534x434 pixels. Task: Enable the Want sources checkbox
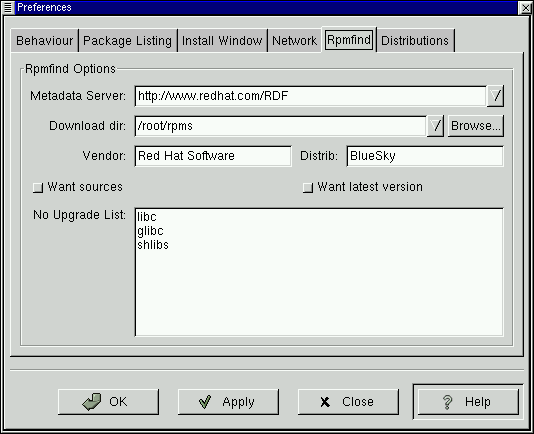click(38, 188)
